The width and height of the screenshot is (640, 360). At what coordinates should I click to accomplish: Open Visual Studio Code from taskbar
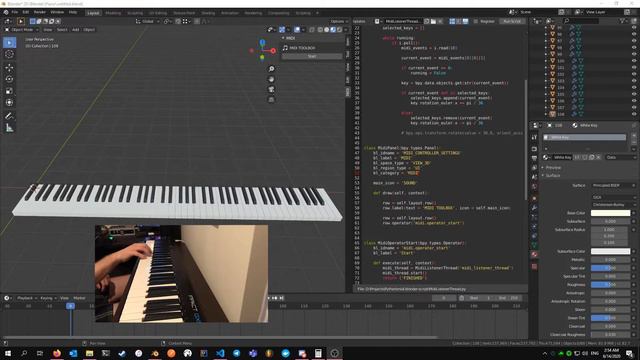coord(220,353)
